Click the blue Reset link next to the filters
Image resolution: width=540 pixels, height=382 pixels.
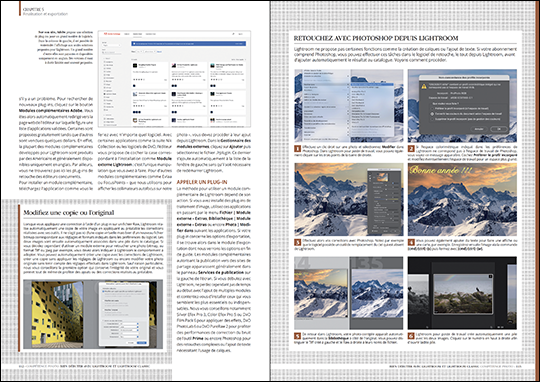tap(159, 52)
